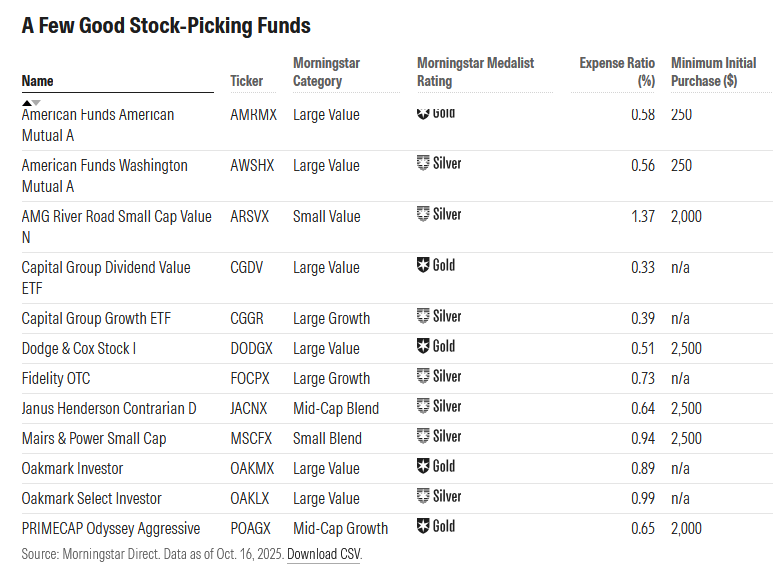Sort by the Expense Ratio (%) column header

617,72
